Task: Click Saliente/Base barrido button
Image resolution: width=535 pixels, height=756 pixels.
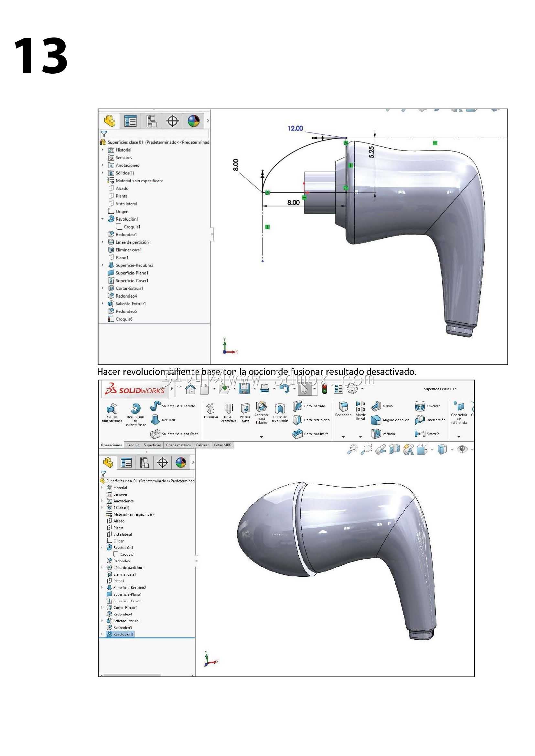Action: [173, 406]
